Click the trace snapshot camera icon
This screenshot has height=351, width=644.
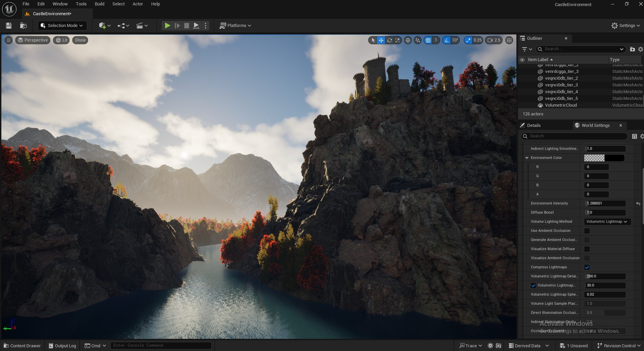(498, 346)
